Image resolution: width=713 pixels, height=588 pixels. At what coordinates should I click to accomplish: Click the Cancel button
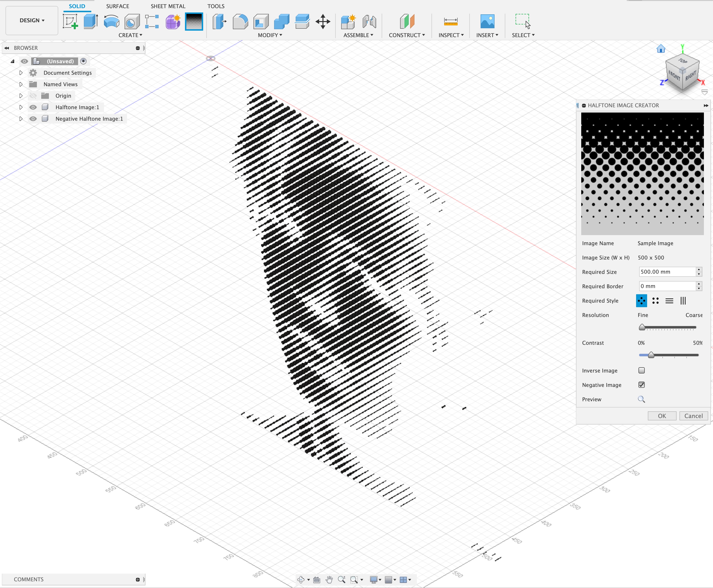coord(693,416)
